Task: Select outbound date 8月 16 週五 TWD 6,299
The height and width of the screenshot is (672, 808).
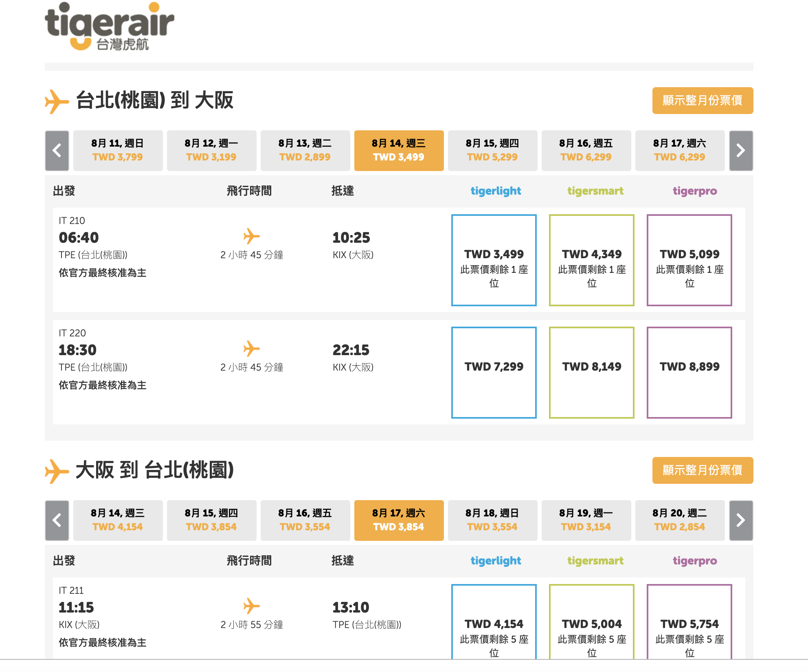Action: click(x=586, y=151)
